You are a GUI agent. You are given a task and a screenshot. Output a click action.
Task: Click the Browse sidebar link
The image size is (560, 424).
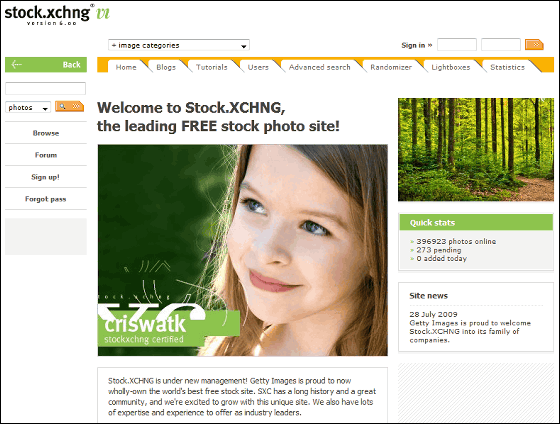point(46,133)
